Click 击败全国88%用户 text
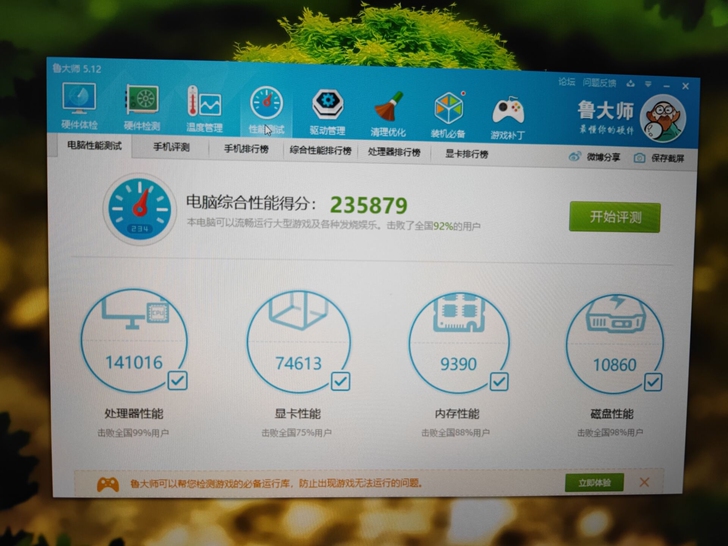Screen dimensions: 728x546 pyautogui.click(x=455, y=433)
